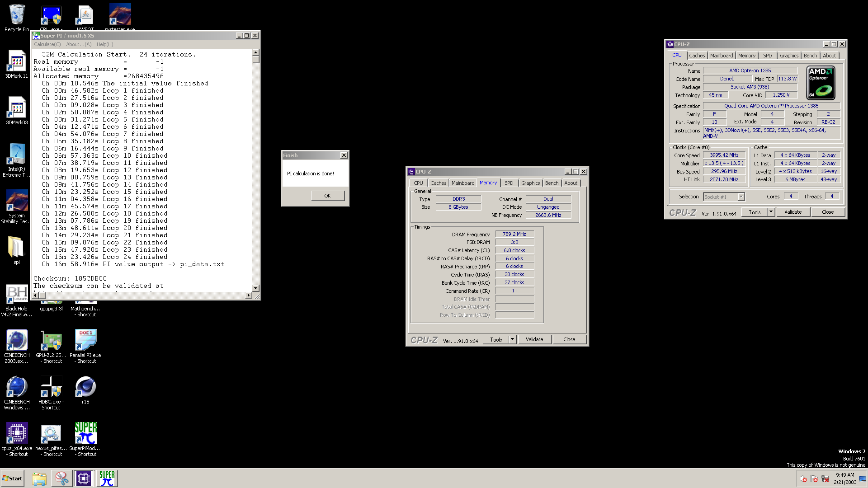This screenshot has width=868, height=488.
Task: Open About...(A) menu in Super PI
Action: click(x=79, y=44)
